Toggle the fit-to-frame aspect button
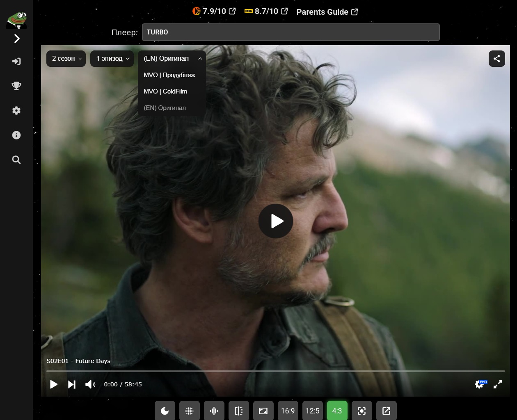 click(x=263, y=411)
